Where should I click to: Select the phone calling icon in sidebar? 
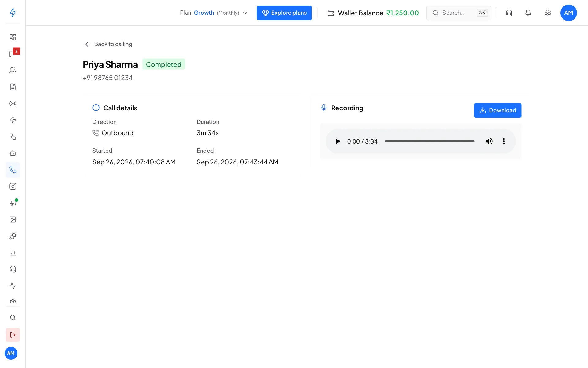tap(13, 170)
